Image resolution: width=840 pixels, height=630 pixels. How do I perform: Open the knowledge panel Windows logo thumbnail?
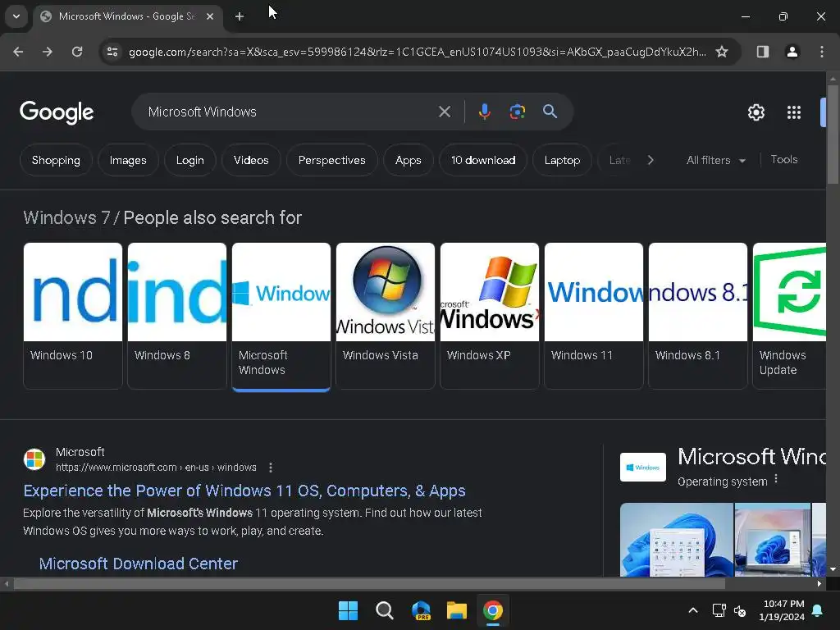(x=643, y=467)
